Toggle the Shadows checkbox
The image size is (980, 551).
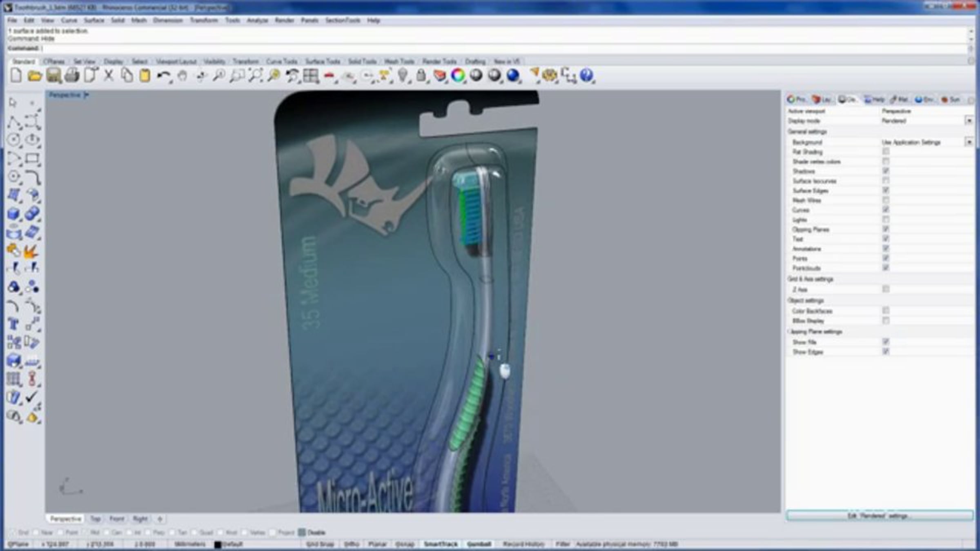pyautogui.click(x=885, y=171)
